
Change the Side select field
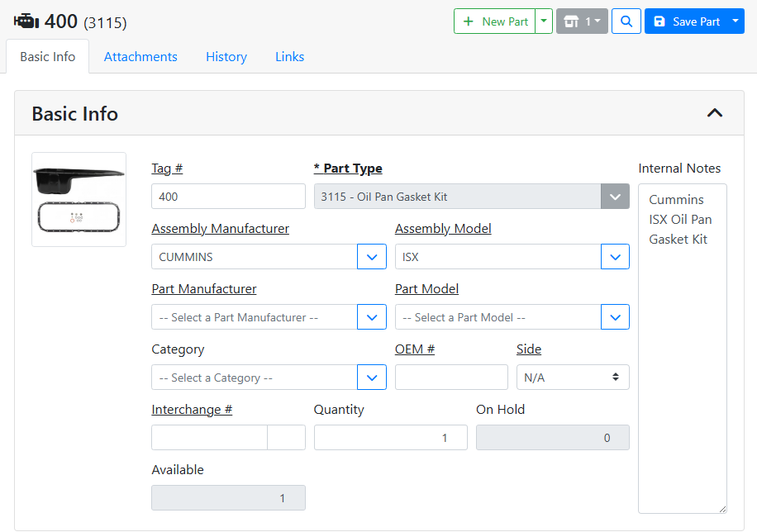(x=573, y=378)
